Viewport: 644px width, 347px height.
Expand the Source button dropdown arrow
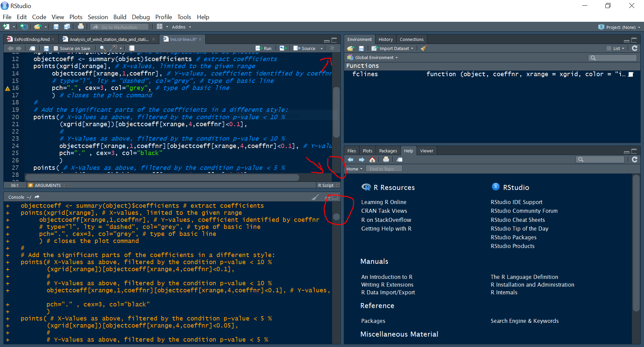[322, 48]
